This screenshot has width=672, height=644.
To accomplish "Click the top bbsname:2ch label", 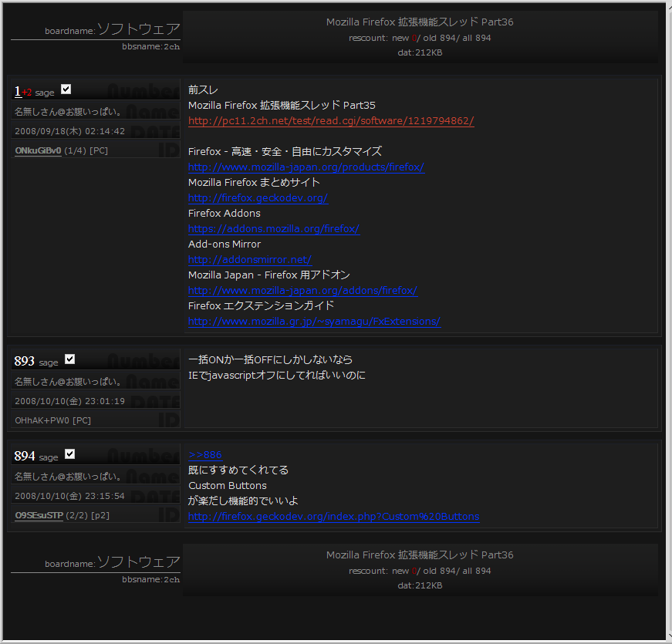I will pos(151,47).
